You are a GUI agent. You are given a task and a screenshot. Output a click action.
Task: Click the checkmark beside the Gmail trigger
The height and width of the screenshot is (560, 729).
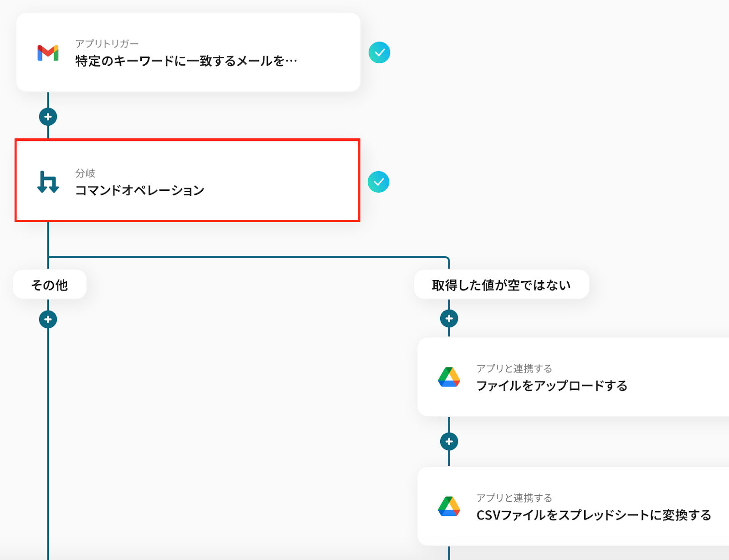tap(379, 53)
